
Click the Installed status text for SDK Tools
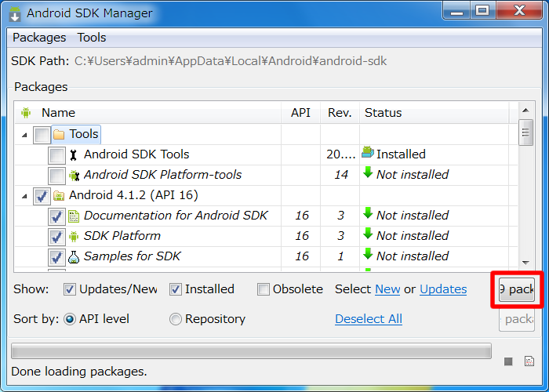coord(401,154)
